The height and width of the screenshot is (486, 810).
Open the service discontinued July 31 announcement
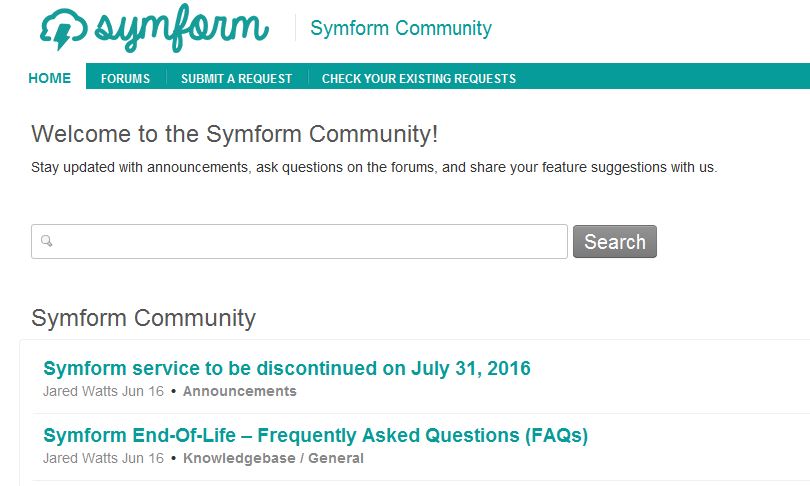(x=287, y=368)
